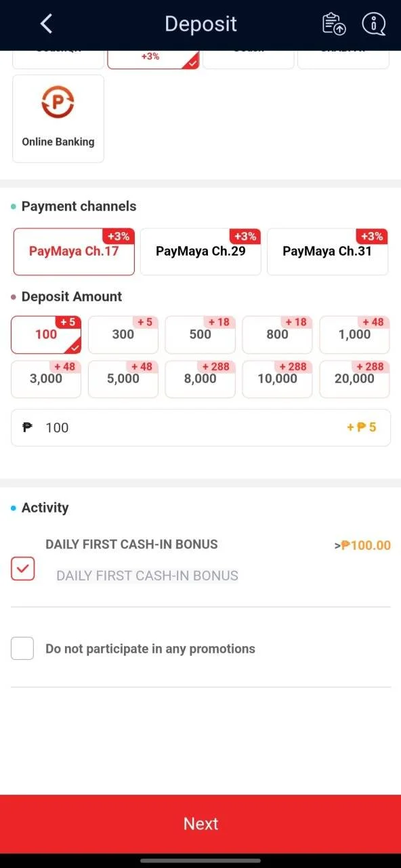Image resolution: width=401 pixels, height=868 pixels.
Task: Open deposit records clipboard icon
Action: (334, 24)
